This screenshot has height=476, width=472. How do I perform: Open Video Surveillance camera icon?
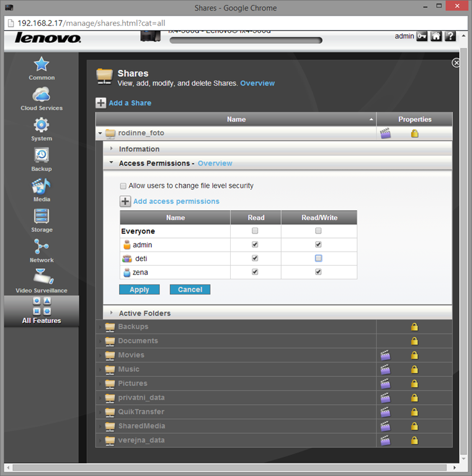(42, 277)
